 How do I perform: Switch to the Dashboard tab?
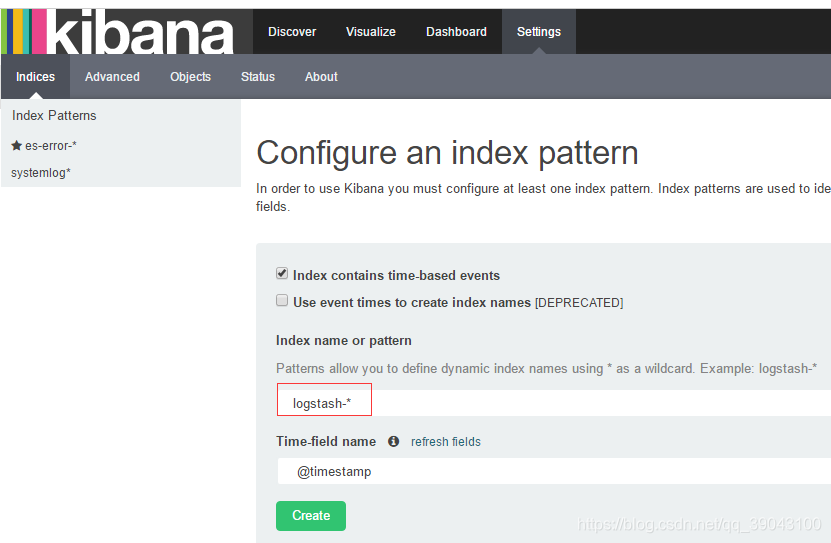456,32
